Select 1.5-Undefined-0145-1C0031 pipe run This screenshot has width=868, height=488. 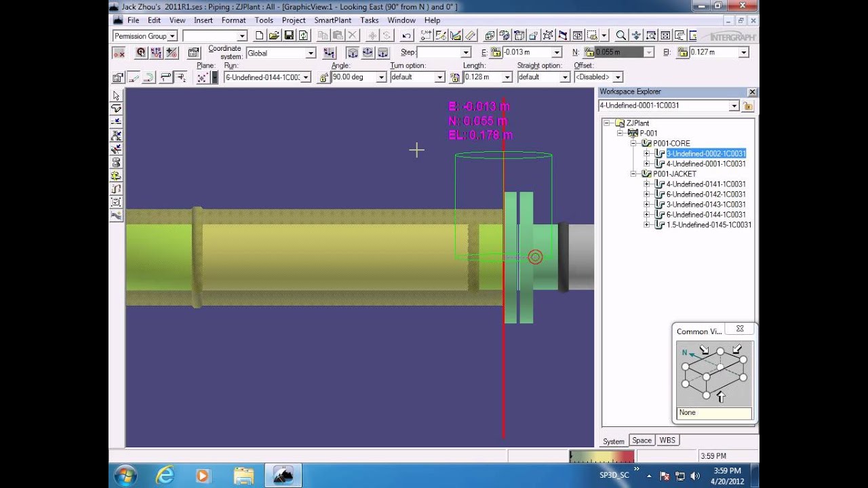(x=709, y=224)
